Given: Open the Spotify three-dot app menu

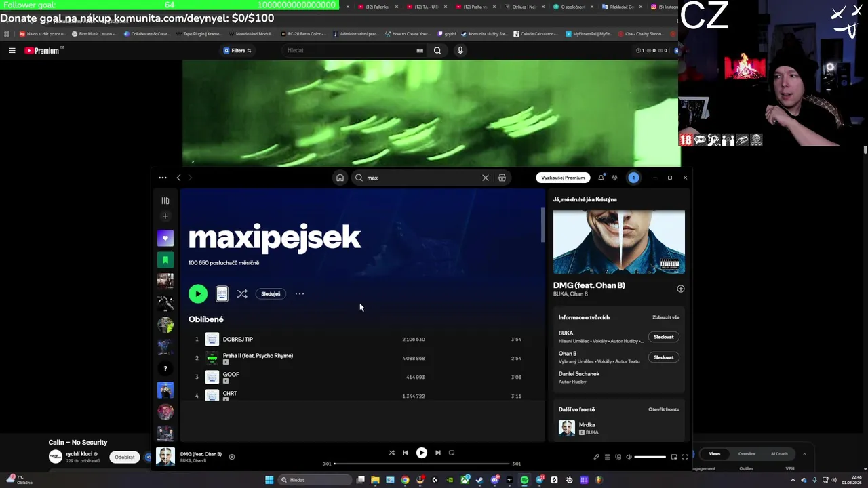Looking at the screenshot, I should pyautogui.click(x=163, y=178).
